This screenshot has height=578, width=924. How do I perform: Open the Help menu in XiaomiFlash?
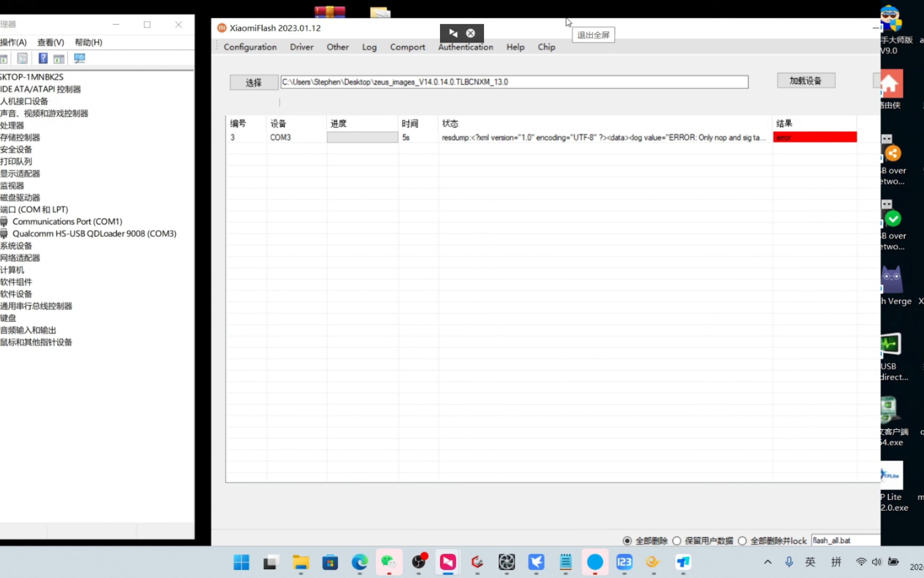(x=515, y=47)
